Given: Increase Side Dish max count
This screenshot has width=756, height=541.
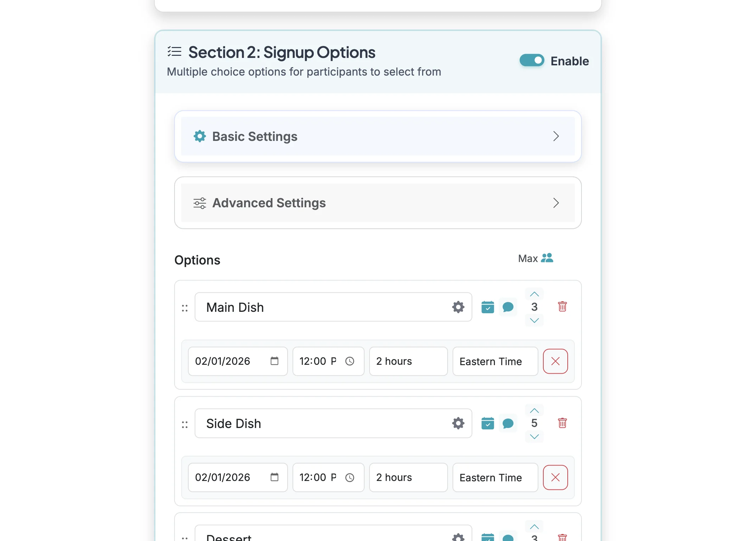Looking at the screenshot, I should point(534,410).
